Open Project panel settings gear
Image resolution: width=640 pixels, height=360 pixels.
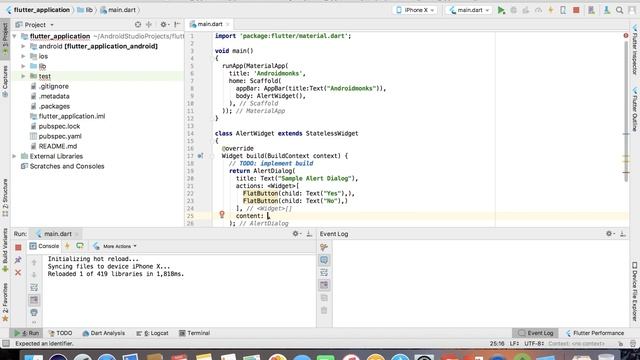coord(163,25)
